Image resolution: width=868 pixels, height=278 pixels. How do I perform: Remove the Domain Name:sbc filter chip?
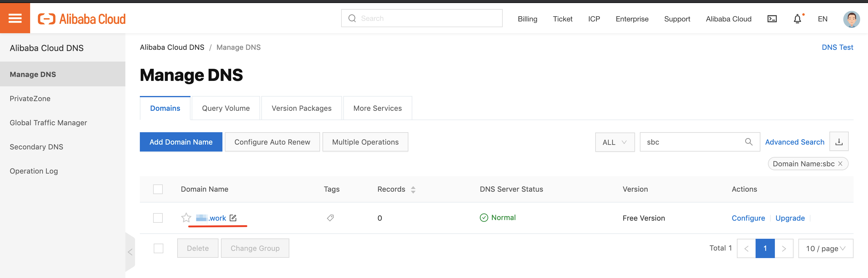(840, 164)
